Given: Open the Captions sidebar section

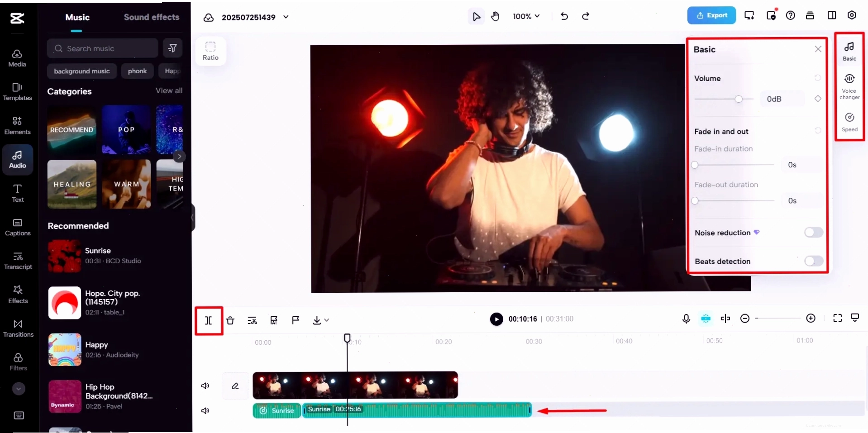Looking at the screenshot, I should coord(17,227).
